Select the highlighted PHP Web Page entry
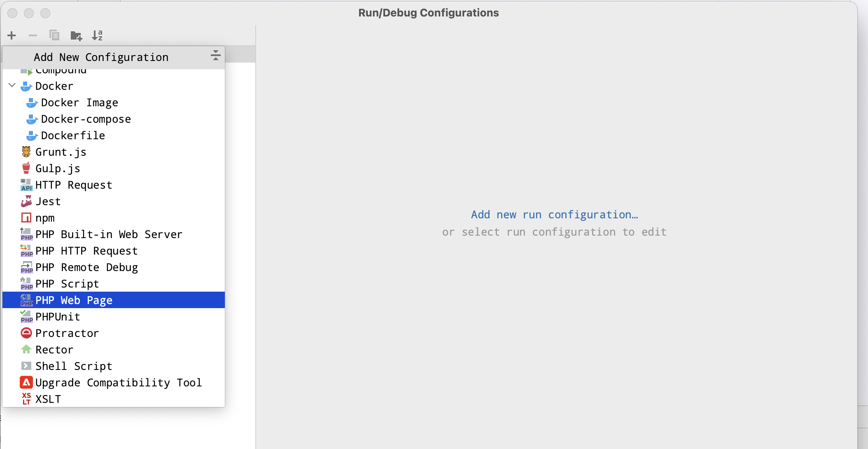 (x=74, y=300)
